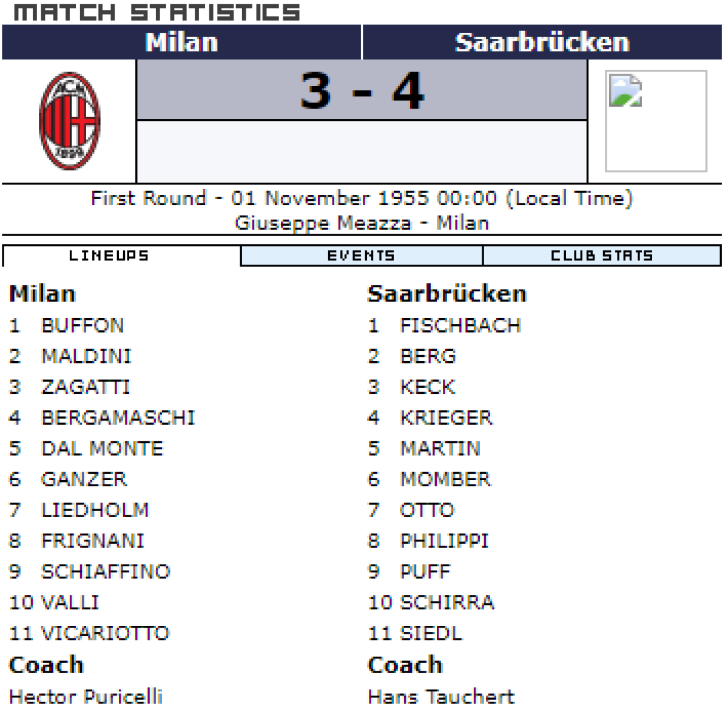Open the Club Stats tab
Screen dimensions: 728x712
tap(601, 256)
